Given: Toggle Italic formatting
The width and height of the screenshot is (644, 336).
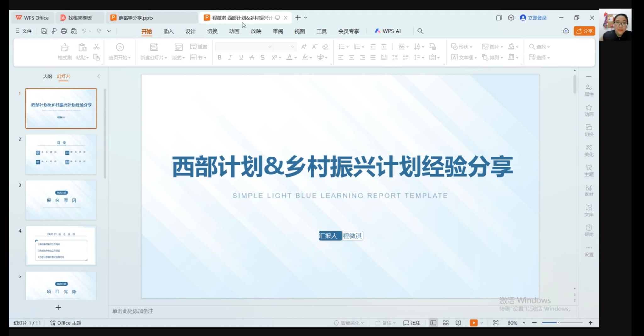Looking at the screenshot, I should [230, 57].
